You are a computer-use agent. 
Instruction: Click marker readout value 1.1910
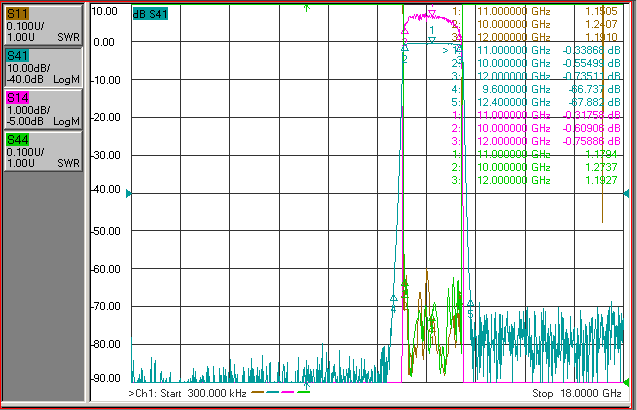[601, 37]
